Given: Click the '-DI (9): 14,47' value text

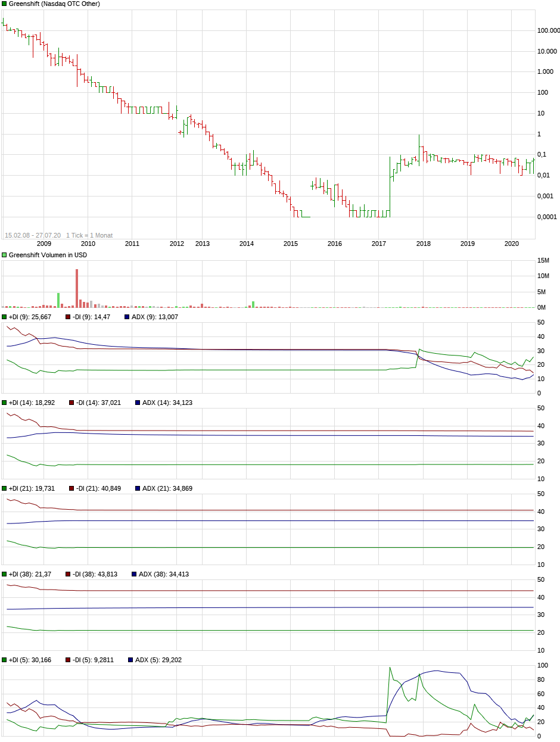Looking at the screenshot, I should click(x=91, y=317).
